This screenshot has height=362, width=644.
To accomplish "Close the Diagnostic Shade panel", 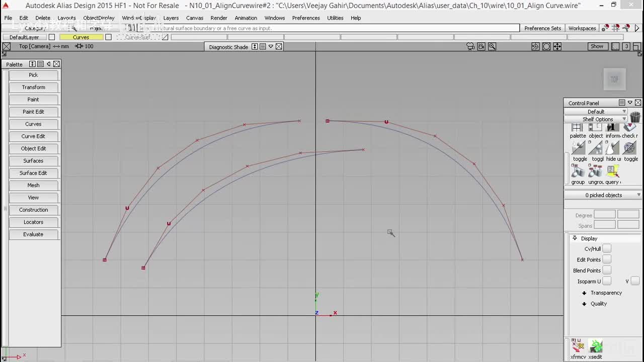I will click(279, 47).
